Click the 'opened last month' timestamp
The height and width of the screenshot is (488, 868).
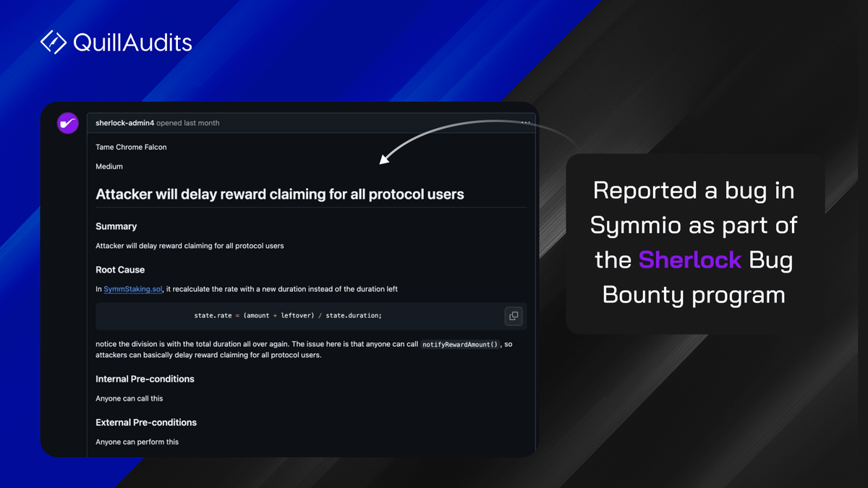(x=188, y=123)
